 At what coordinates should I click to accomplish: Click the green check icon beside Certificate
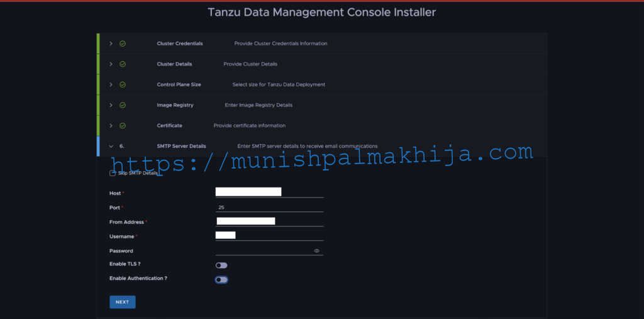(123, 126)
